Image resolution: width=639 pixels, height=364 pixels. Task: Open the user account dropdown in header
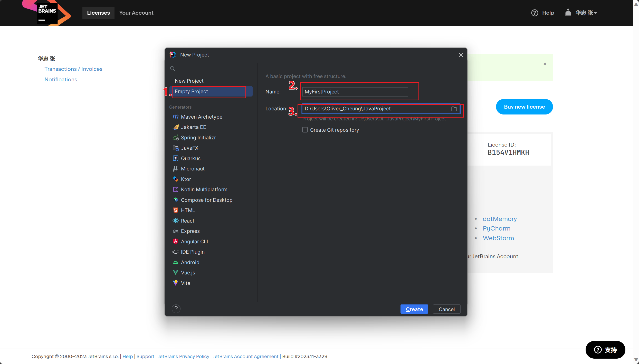586,13
